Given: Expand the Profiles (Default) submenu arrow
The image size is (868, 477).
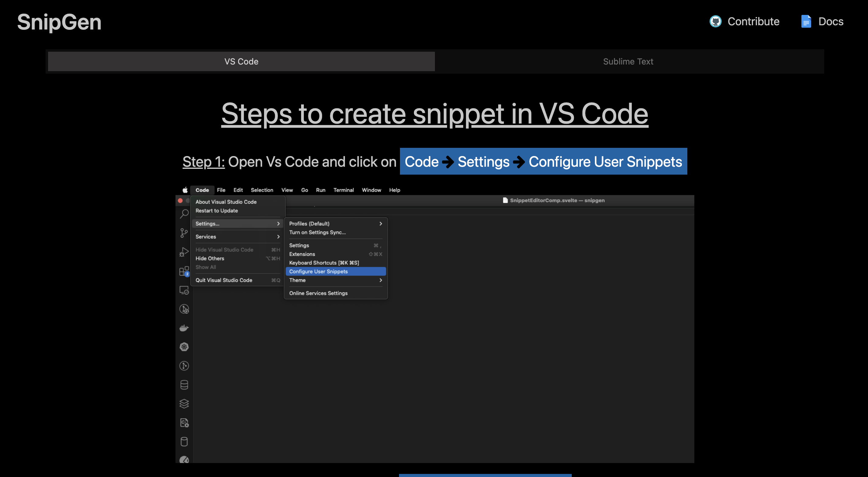Looking at the screenshot, I should point(381,224).
